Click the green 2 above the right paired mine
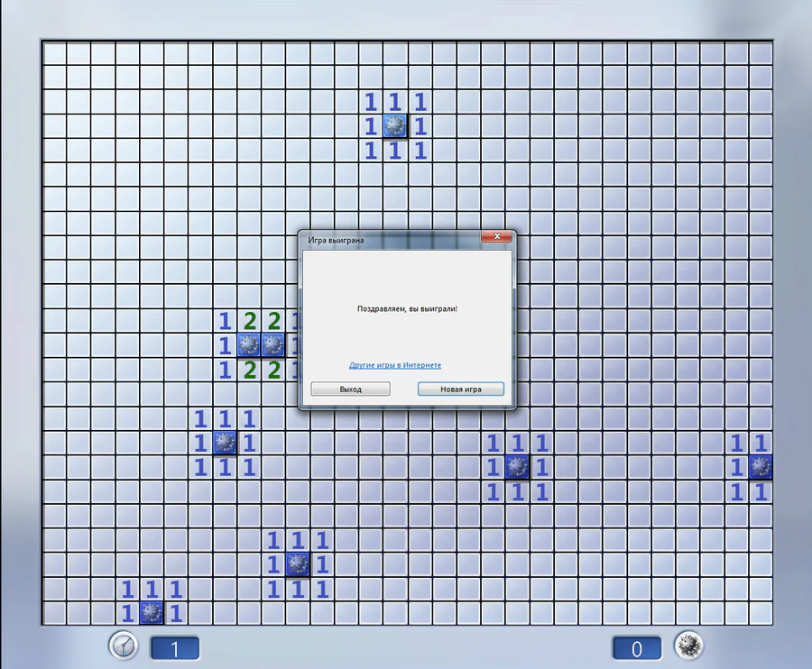The image size is (812, 669). coord(273,321)
